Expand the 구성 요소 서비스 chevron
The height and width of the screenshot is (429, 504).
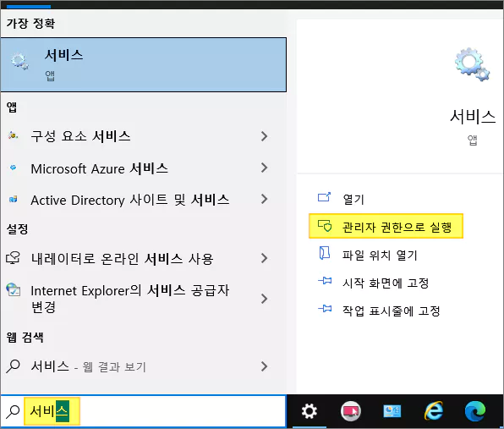[x=264, y=136]
